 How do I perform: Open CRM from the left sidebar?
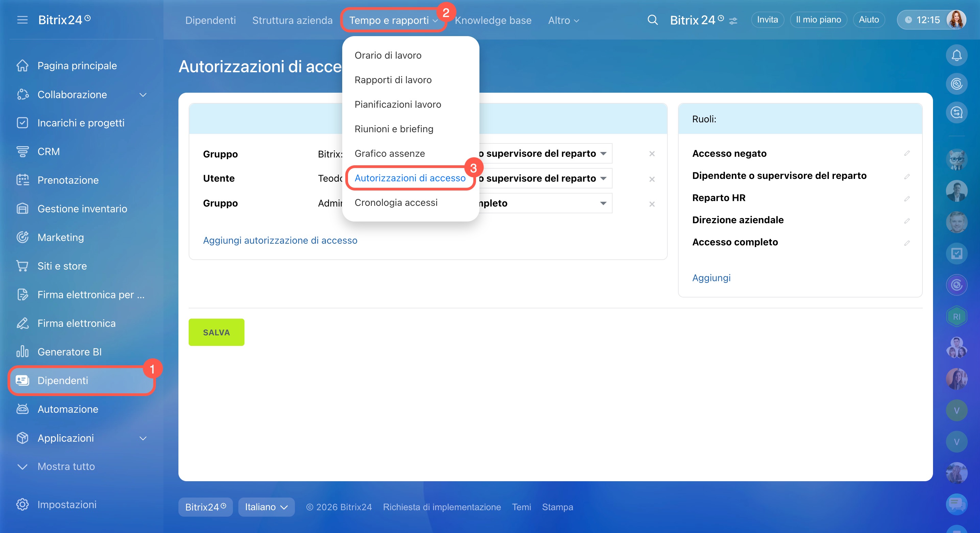(x=48, y=152)
